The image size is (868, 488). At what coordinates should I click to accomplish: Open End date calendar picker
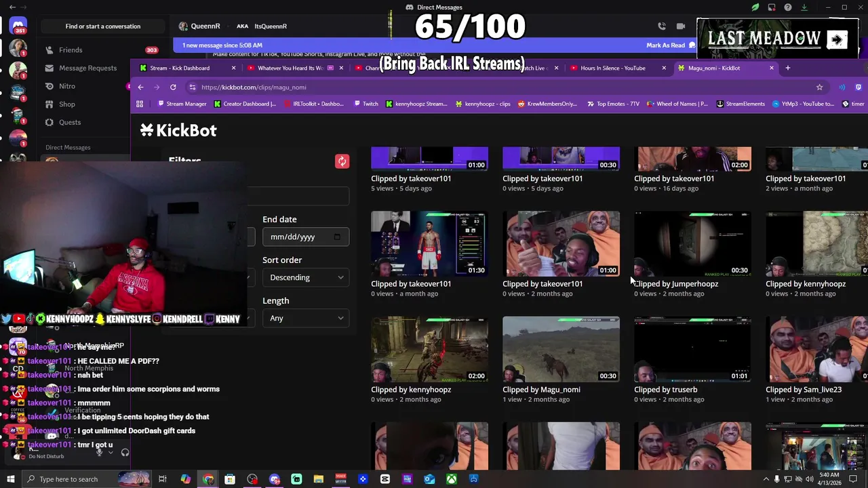point(338,237)
